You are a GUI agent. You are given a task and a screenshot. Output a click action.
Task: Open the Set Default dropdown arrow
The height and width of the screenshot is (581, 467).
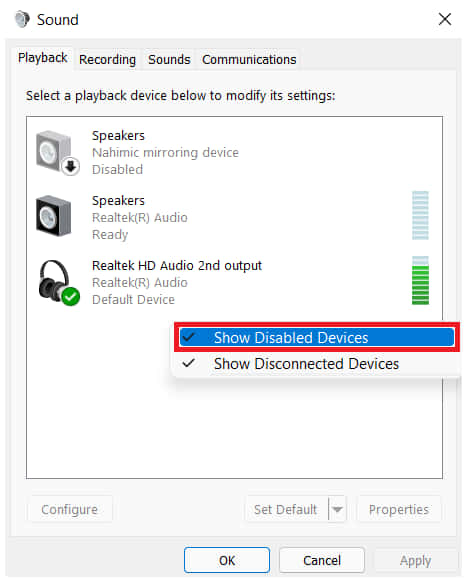click(x=337, y=509)
